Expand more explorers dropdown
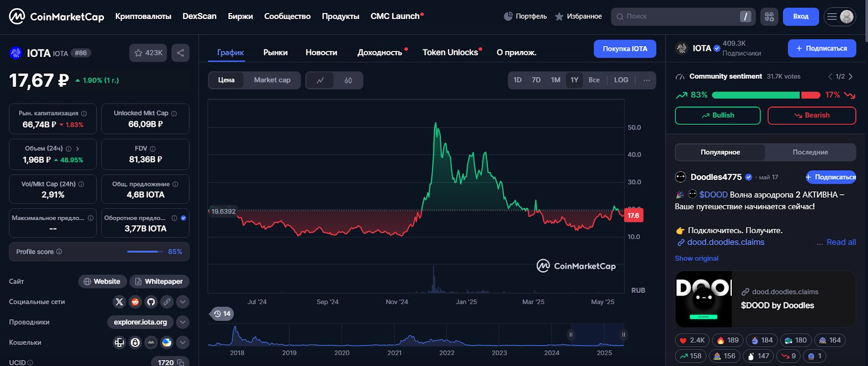The height and width of the screenshot is (366, 868). [x=183, y=322]
